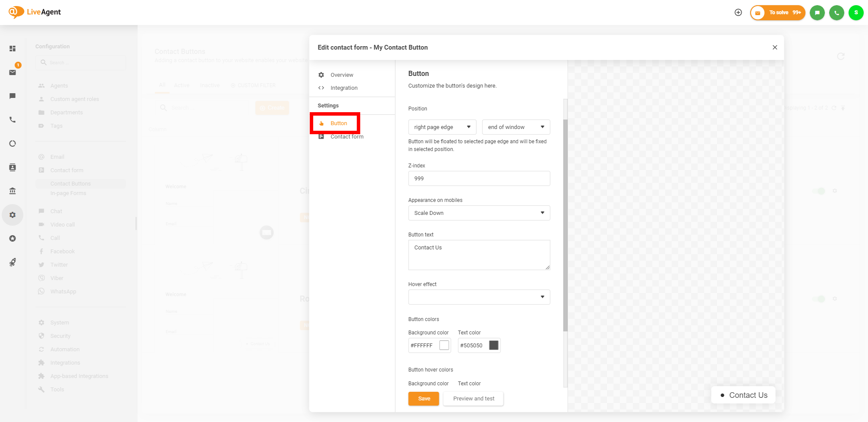The image size is (868, 422).
Task: Open the Tickets mail icon in left sidebar
Action: tap(13, 72)
